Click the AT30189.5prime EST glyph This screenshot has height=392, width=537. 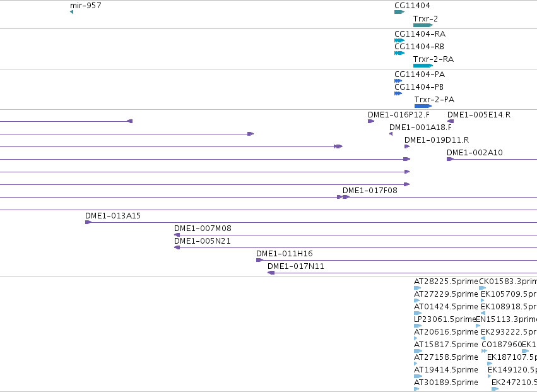[x=416, y=389]
